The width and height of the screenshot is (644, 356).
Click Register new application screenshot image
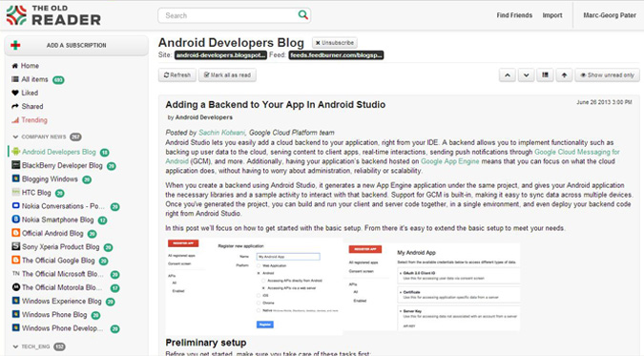(254, 286)
